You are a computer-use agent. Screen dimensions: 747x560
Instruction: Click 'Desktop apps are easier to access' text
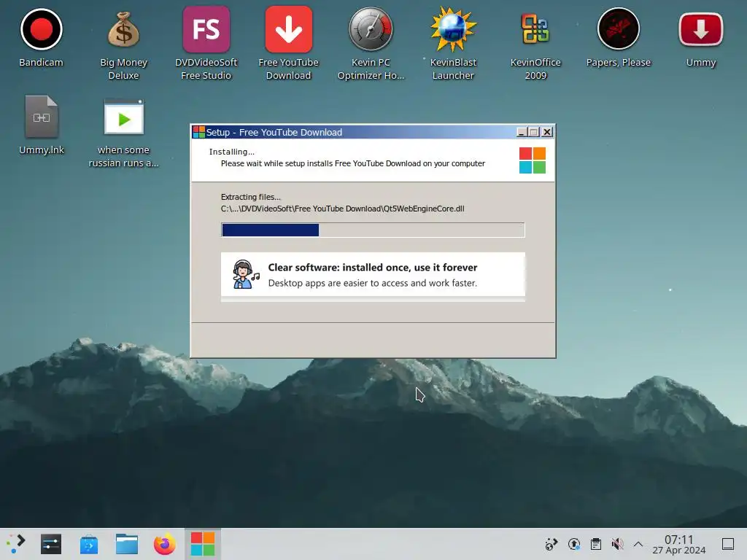pyautogui.click(x=372, y=283)
